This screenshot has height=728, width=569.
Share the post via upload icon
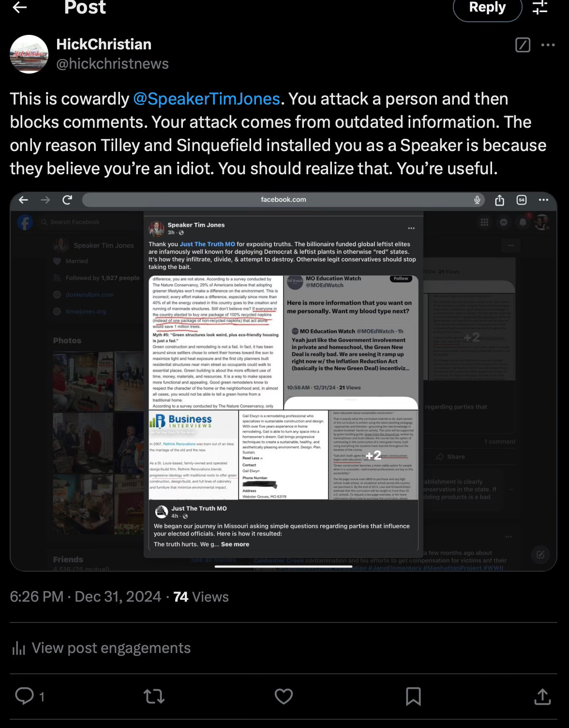542,696
